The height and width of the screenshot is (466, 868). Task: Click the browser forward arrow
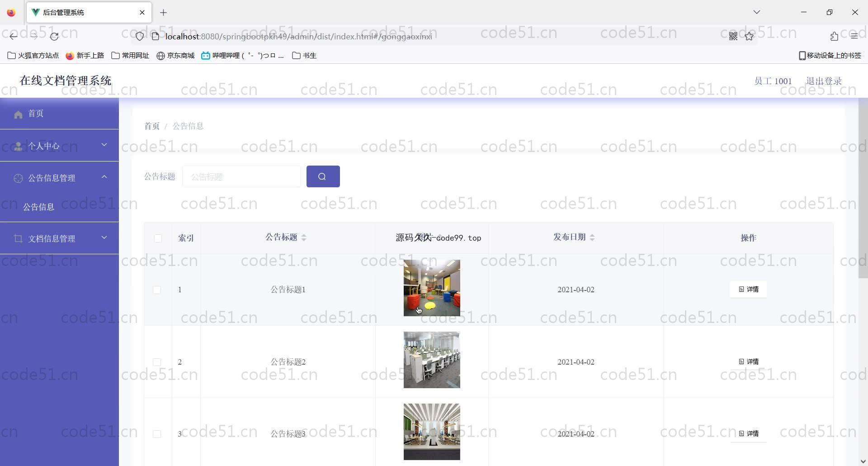(34, 36)
